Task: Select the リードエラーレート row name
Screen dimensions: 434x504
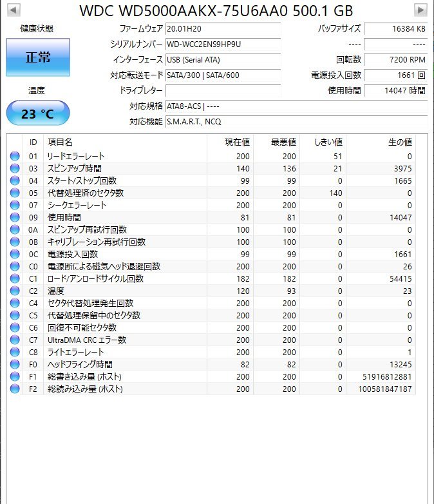Action: pyautogui.click(x=76, y=156)
